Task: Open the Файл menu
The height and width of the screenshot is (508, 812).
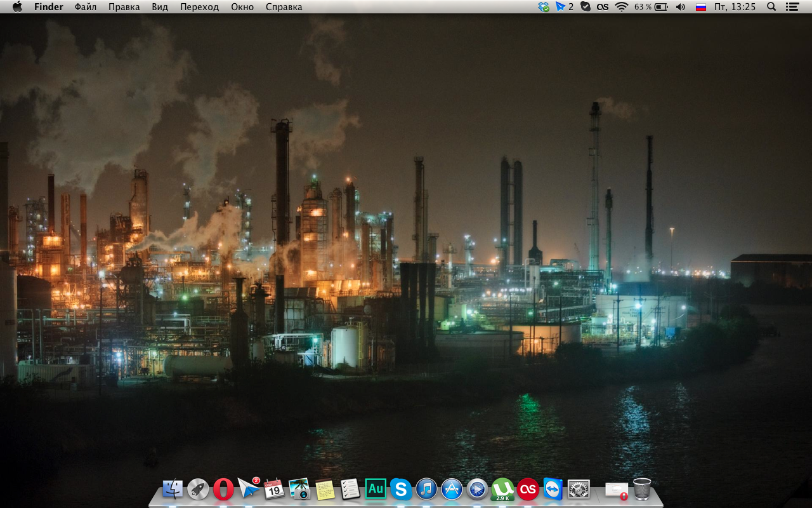Action: pyautogui.click(x=86, y=7)
